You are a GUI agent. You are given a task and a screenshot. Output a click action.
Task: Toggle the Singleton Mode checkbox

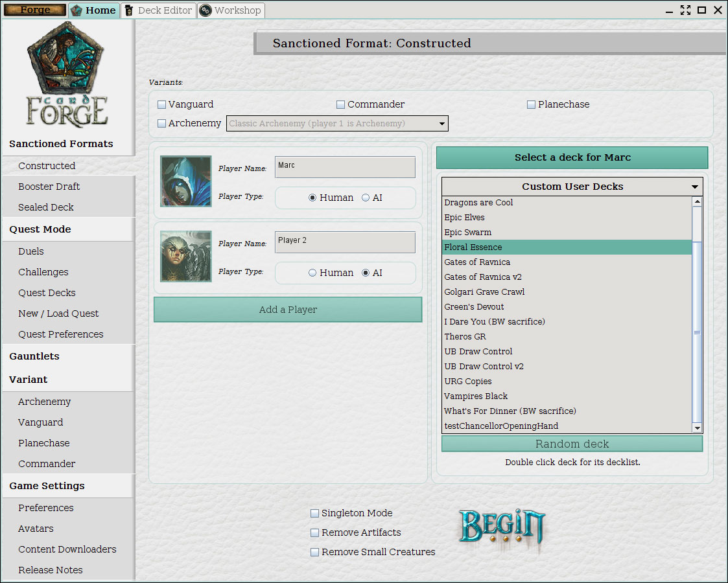click(x=315, y=513)
